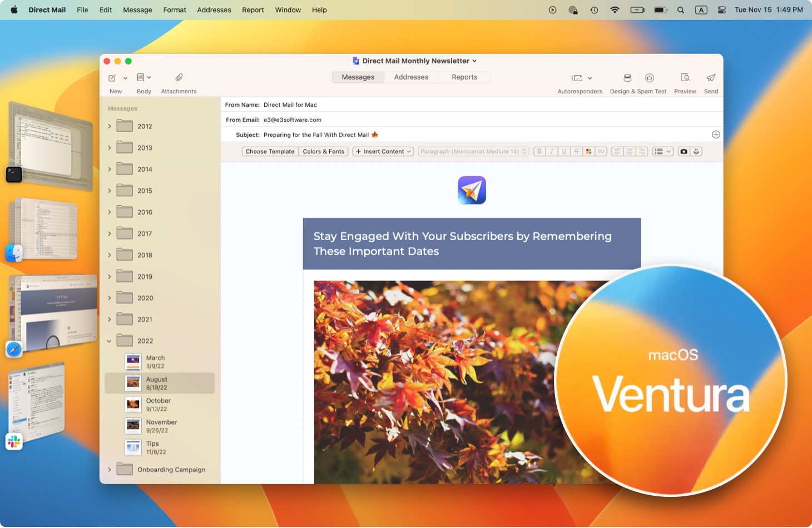Click the Choose Template button
Image resolution: width=812 pixels, height=528 pixels.
pos(270,151)
